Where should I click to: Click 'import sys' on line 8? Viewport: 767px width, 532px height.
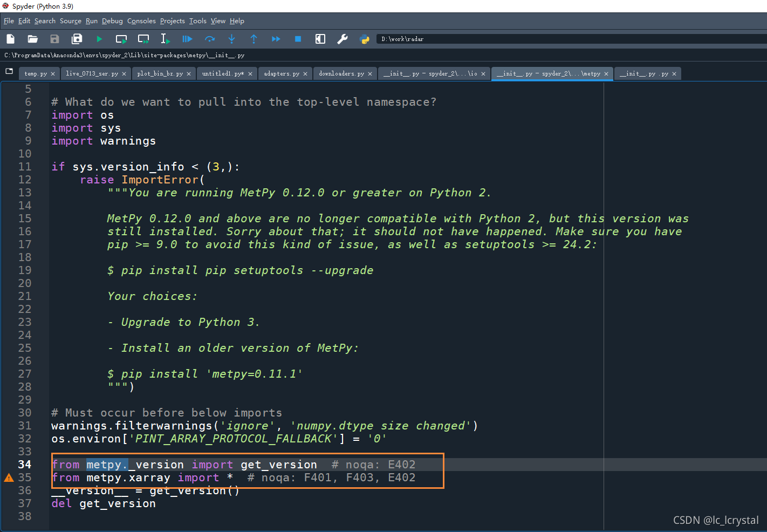coord(86,128)
